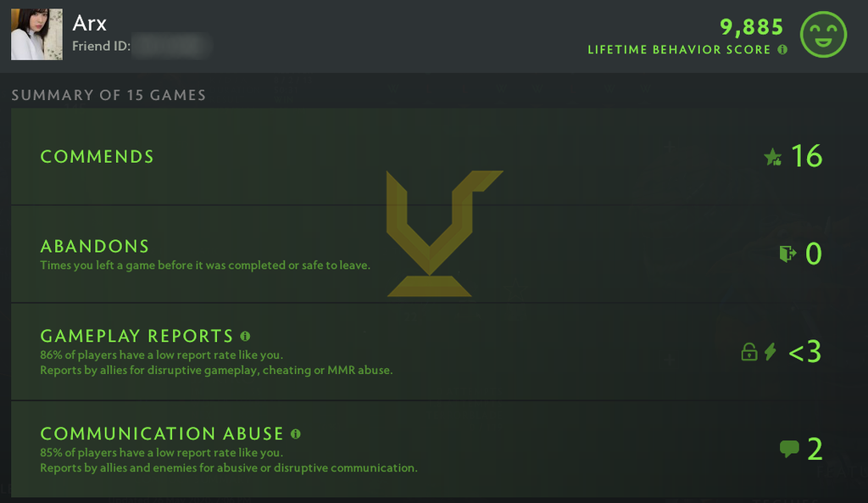The width and height of the screenshot is (868, 503).
Task: Select the Commends row heading
Action: (97, 157)
